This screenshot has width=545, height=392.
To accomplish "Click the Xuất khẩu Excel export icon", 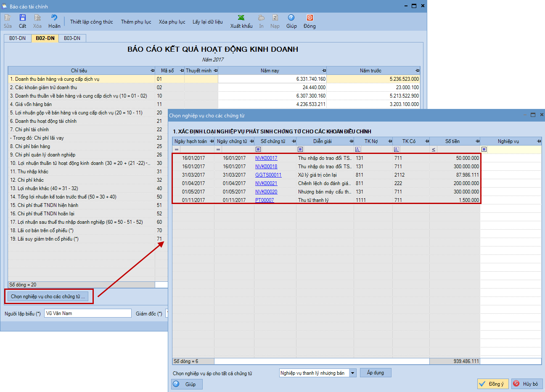I will [241, 18].
